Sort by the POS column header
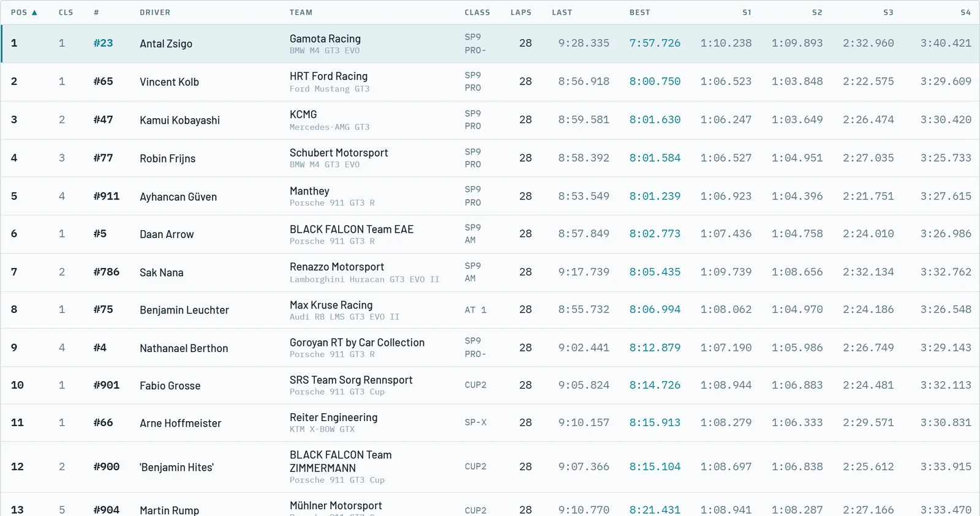Viewport: 980px width, 516px height. pyautogui.click(x=19, y=12)
